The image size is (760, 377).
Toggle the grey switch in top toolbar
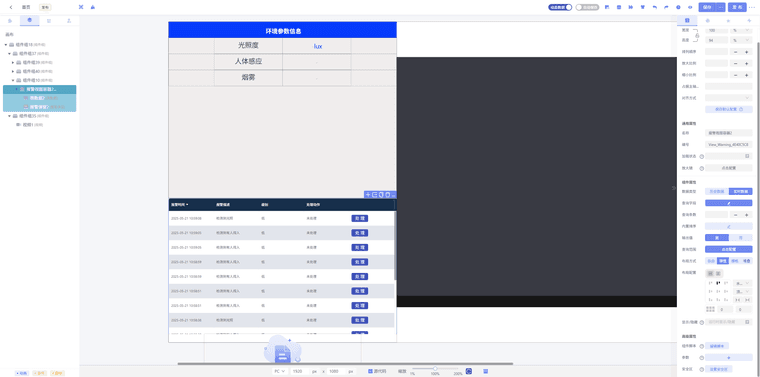click(x=587, y=7)
